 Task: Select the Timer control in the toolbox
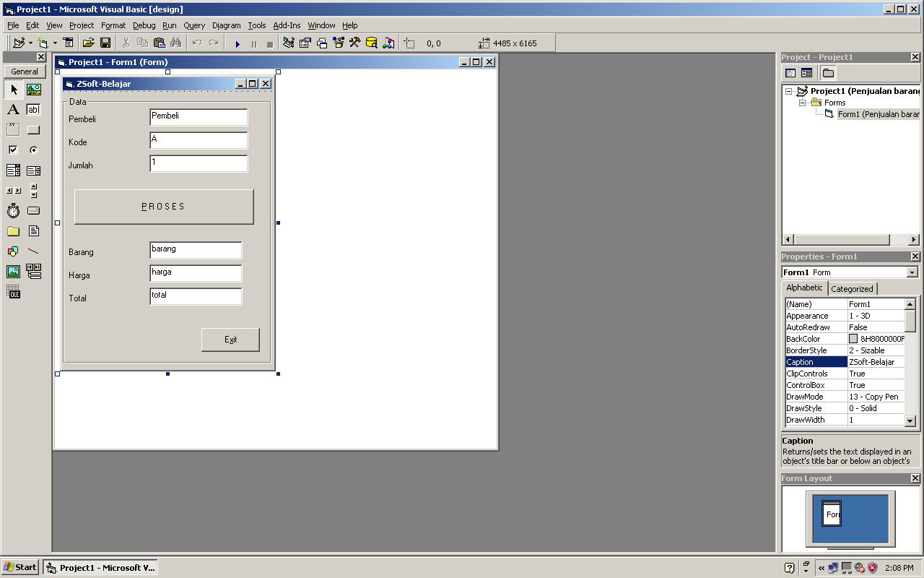13,210
